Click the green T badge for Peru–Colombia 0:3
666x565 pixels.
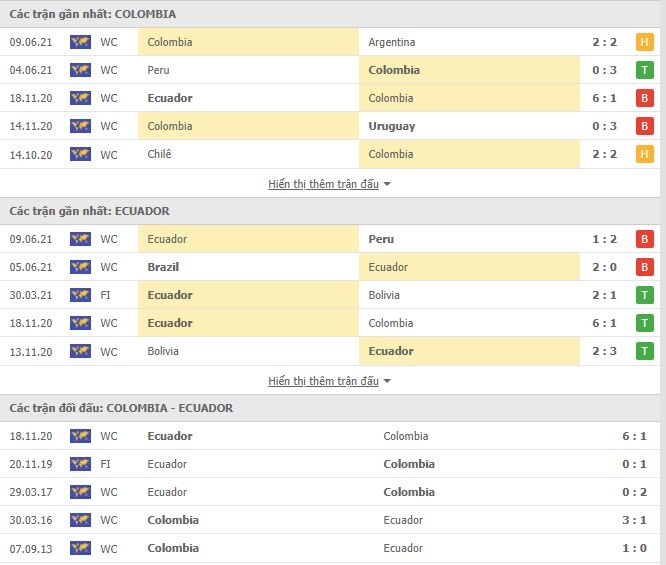pos(644,70)
